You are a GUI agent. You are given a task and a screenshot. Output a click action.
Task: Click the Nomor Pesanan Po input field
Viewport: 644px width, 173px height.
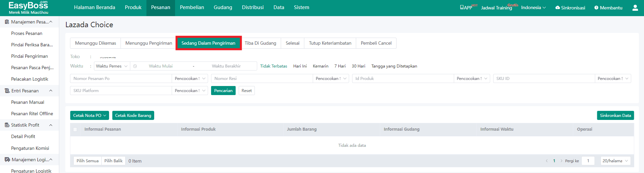121,79
